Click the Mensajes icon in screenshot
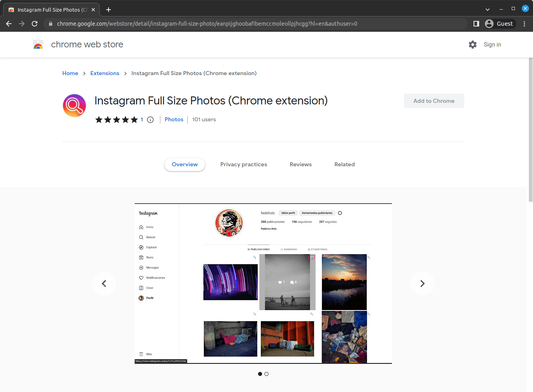 [141, 267]
